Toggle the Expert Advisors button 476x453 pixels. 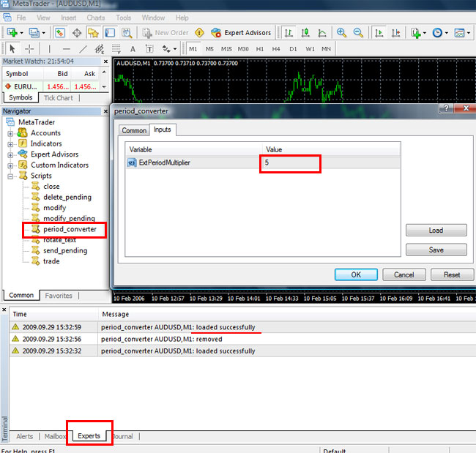coord(241,32)
